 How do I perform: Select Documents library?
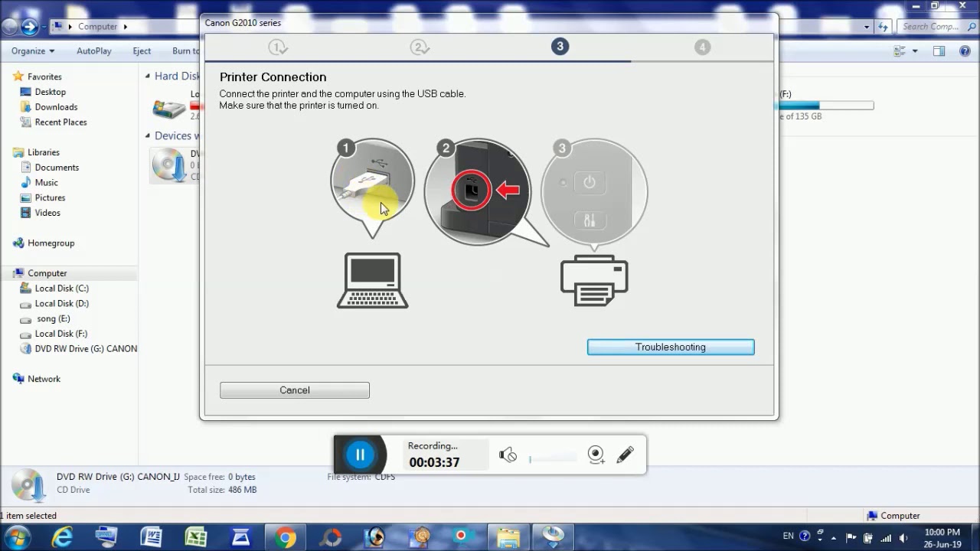[57, 168]
